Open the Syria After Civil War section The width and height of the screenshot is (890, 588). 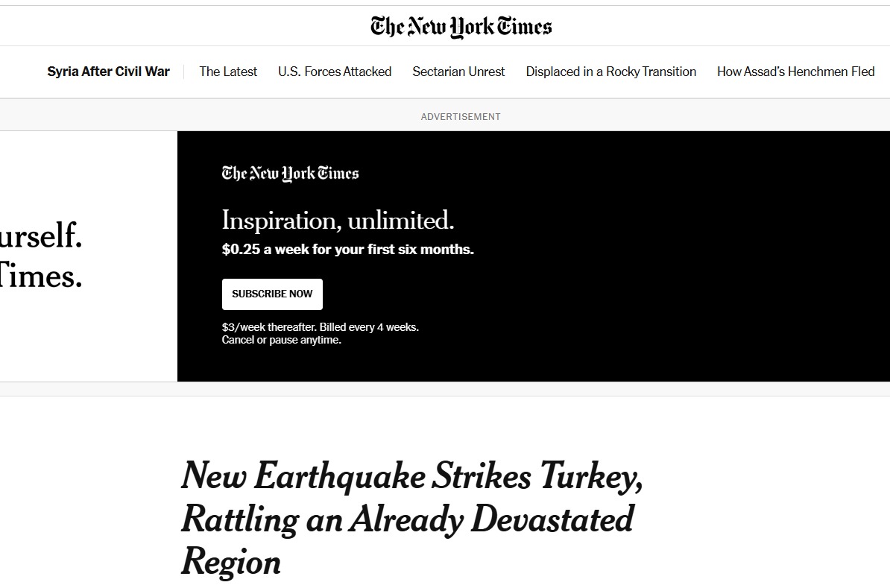tap(108, 72)
